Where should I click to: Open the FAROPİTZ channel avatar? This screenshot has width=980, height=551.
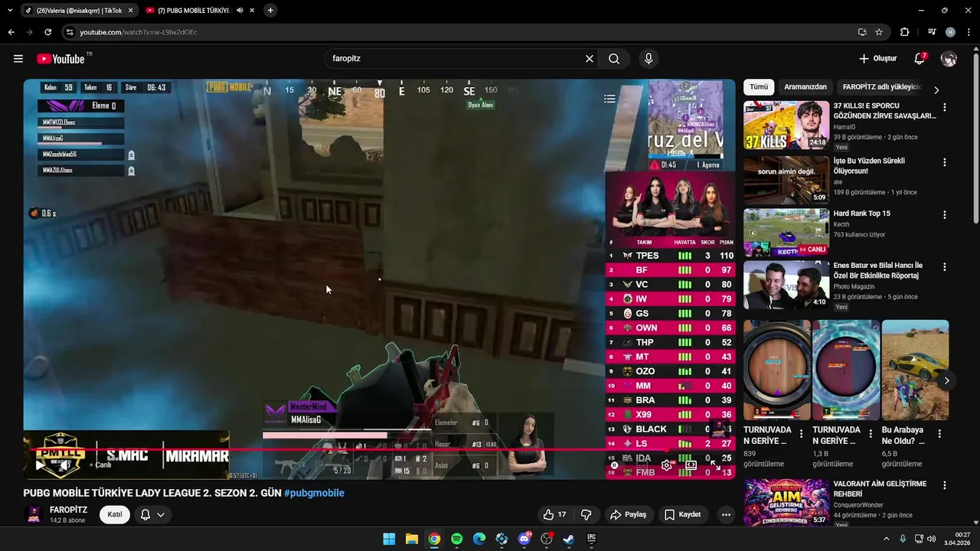(x=34, y=514)
